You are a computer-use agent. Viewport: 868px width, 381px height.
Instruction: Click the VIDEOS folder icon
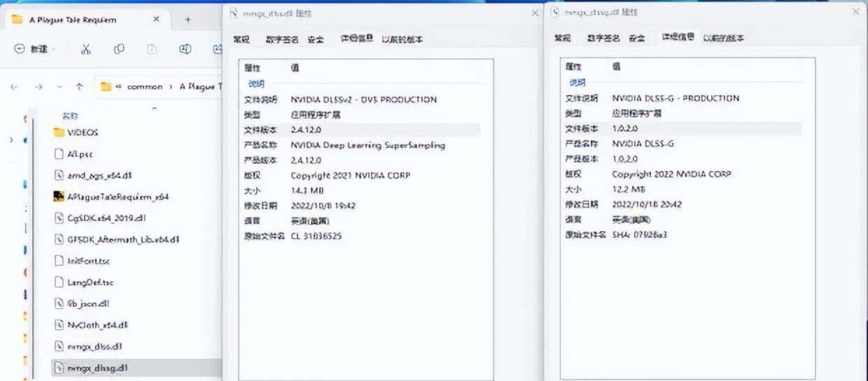(59, 132)
